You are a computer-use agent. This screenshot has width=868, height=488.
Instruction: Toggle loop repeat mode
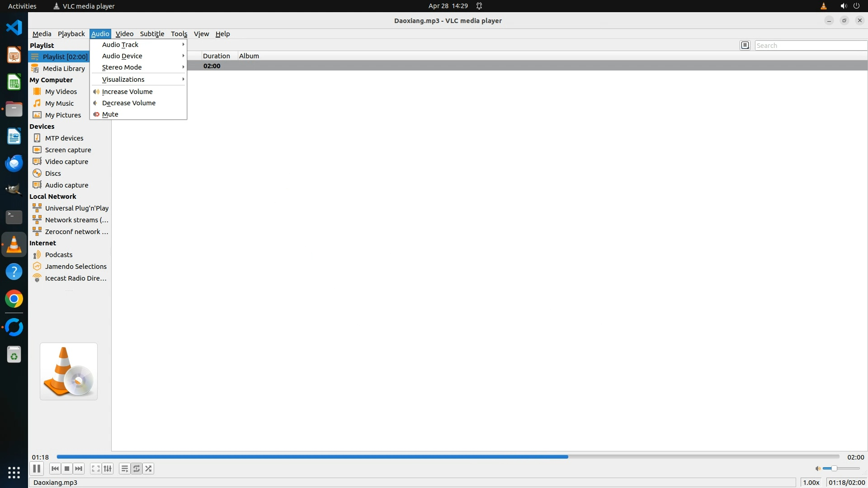pos(137,469)
